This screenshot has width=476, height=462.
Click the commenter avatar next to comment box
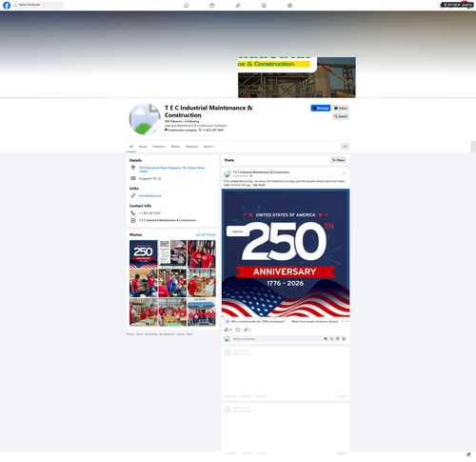(227, 339)
